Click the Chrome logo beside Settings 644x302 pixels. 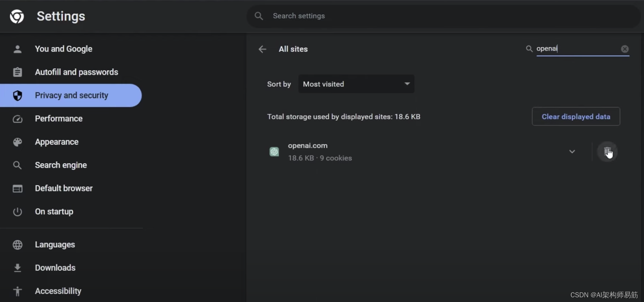pos(17,16)
